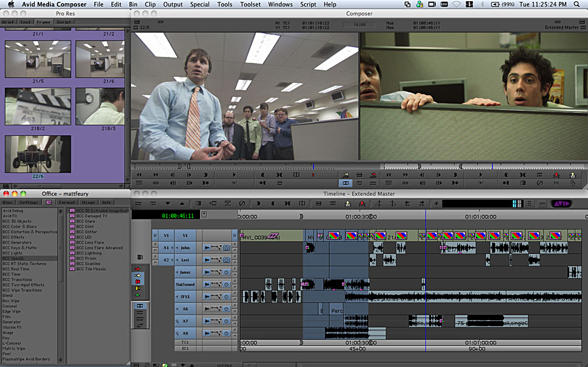Screen dimensions: 588x367
Task: Switch to the Usage tab in project window
Action: 88,202
